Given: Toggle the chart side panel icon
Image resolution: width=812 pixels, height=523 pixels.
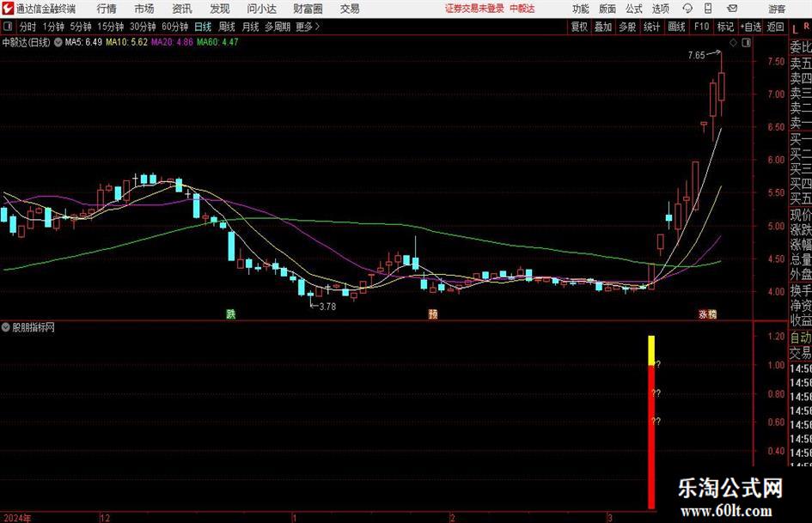Looking at the screenshot, I should 746,42.
